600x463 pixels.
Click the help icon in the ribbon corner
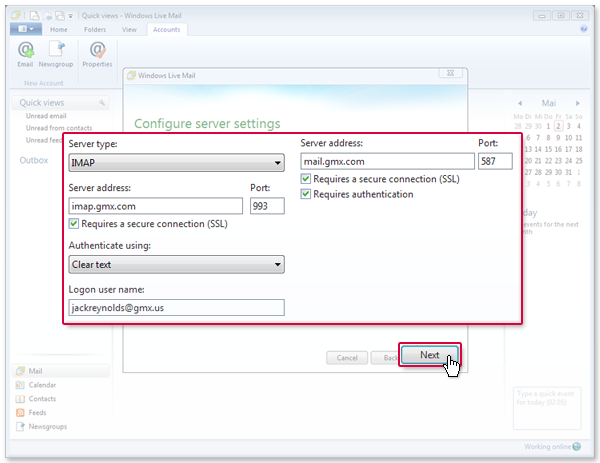tap(581, 30)
